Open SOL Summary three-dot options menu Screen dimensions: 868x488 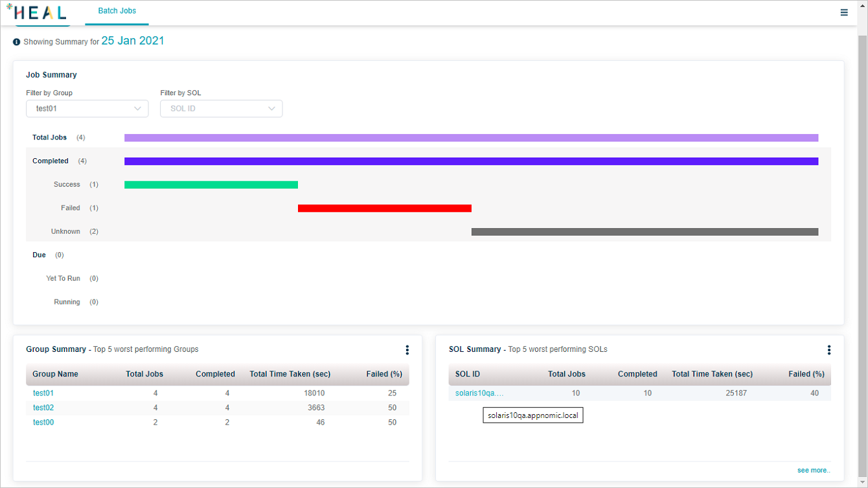[x=828, y=350]
